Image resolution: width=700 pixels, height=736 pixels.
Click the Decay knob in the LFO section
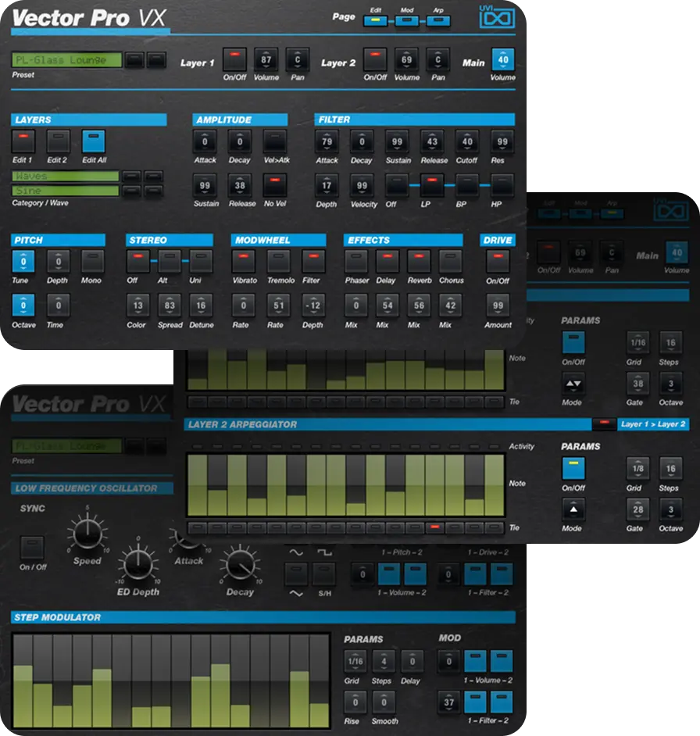point(240,564)
